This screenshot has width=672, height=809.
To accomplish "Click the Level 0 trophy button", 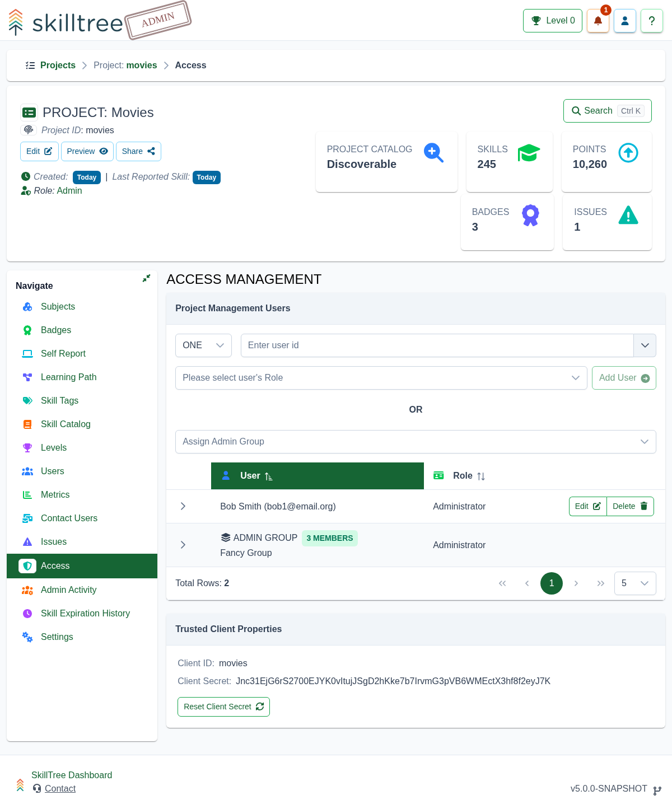I will click(553, 21).
